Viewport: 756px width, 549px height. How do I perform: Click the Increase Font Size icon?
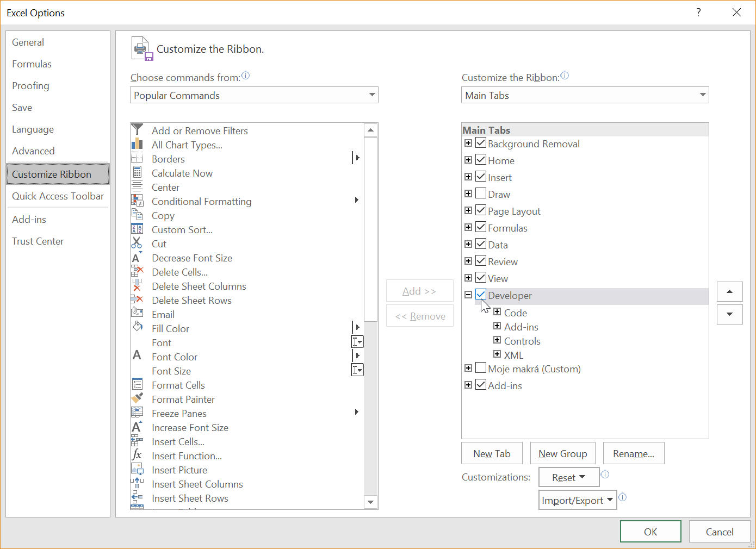[137, 427]
